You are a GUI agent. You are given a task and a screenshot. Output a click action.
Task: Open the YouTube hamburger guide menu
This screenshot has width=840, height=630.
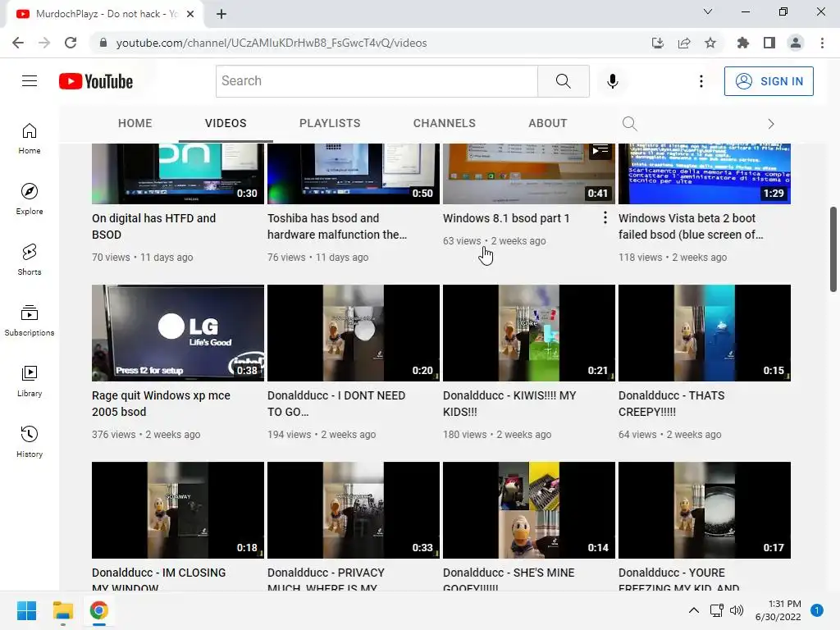pyautogui.click(x=30, y=81)
